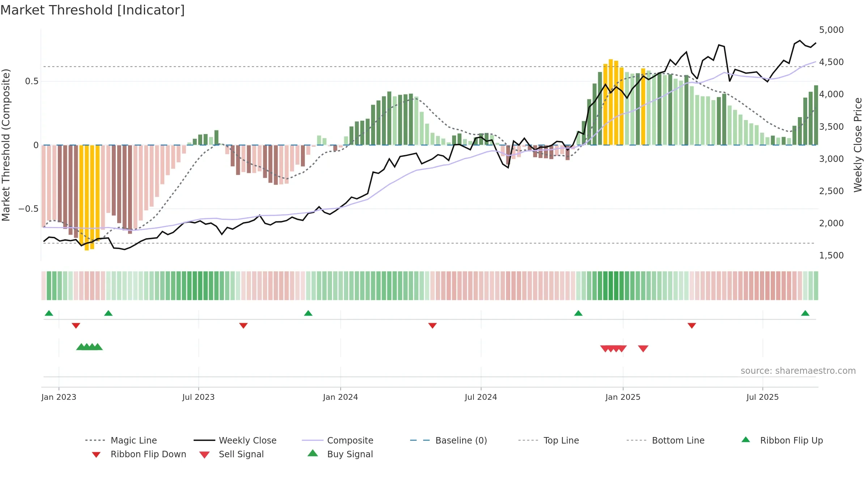Image resolution: width=868 pixels, height=488 pixels.
Task: Click the Market Threshold (Composite) axis title
Action: click(x=6, y=145)
